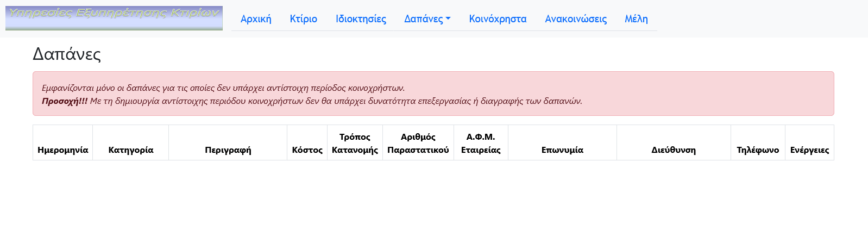Navigate to Ιδιοκτησίες
Screen dimensions: 868x248
click(361, 19)
